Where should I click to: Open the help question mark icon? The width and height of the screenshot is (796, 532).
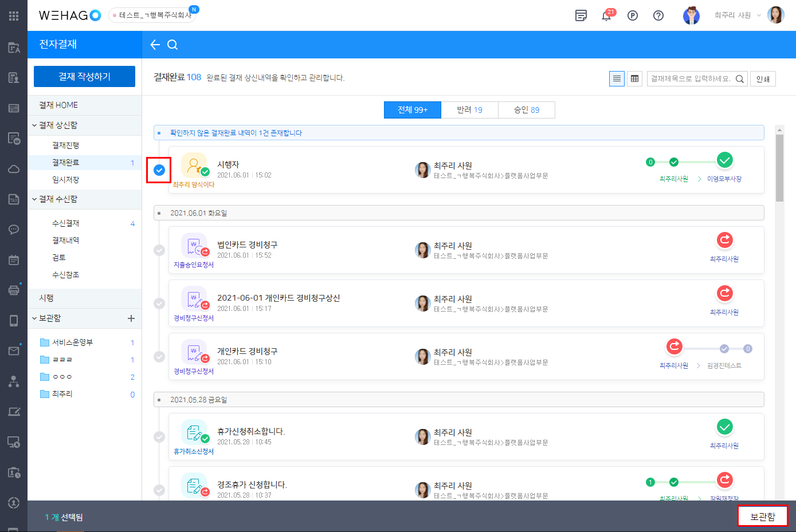pyautogui.click(x=658, y=15)
